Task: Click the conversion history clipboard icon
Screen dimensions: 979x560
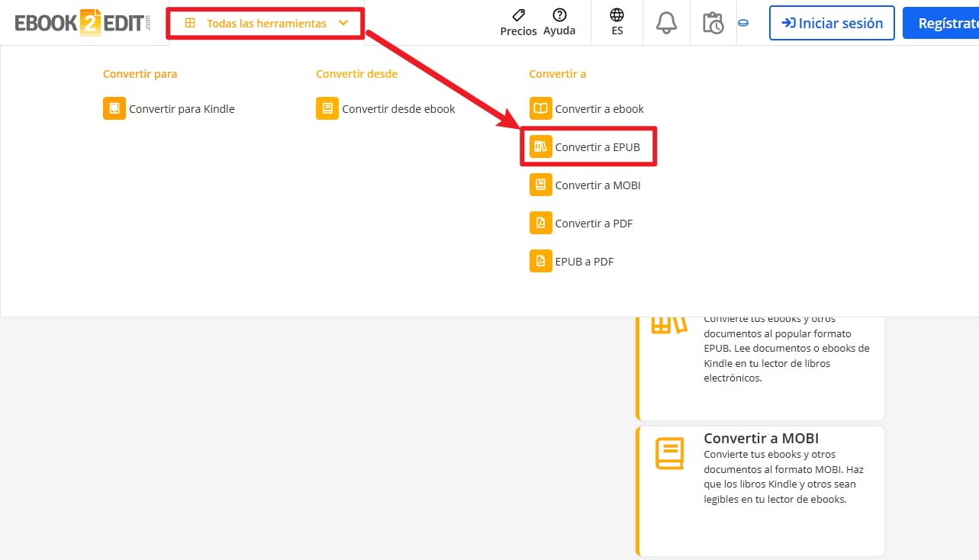Action: pos(713,24)
